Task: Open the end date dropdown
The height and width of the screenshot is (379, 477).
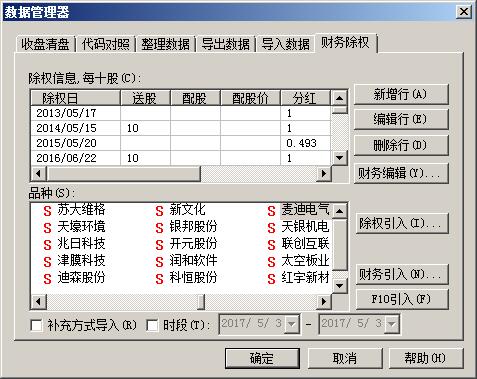Action: (392, 324)
